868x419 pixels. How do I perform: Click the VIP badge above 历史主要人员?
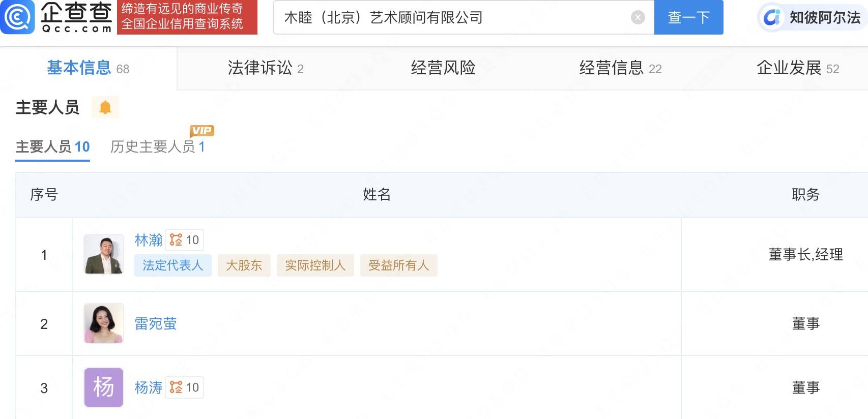pos(202,131)
